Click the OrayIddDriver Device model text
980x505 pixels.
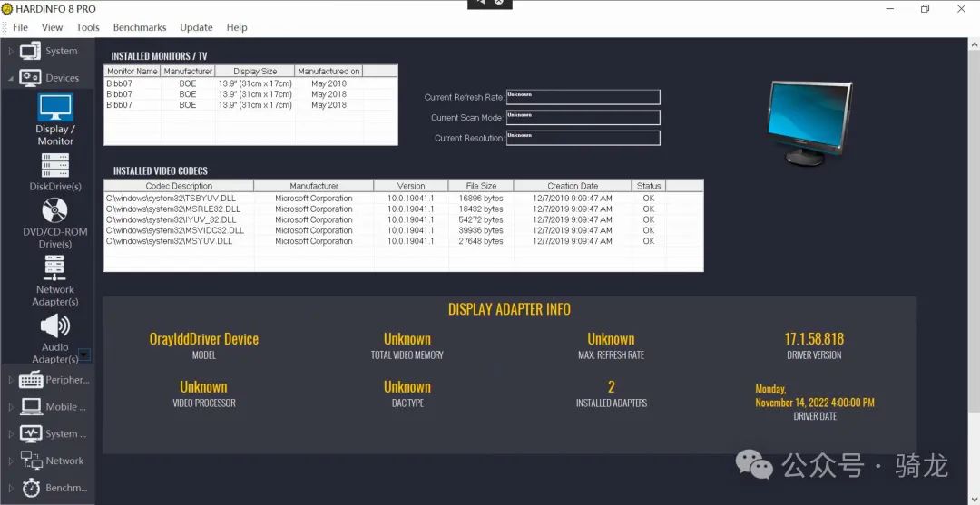coord(204,339)
